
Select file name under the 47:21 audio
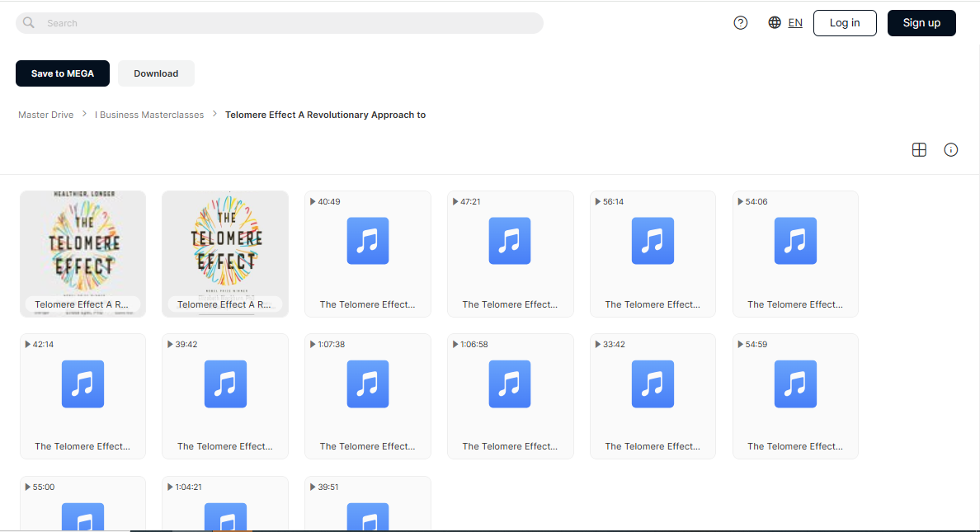tap(510, 304)
